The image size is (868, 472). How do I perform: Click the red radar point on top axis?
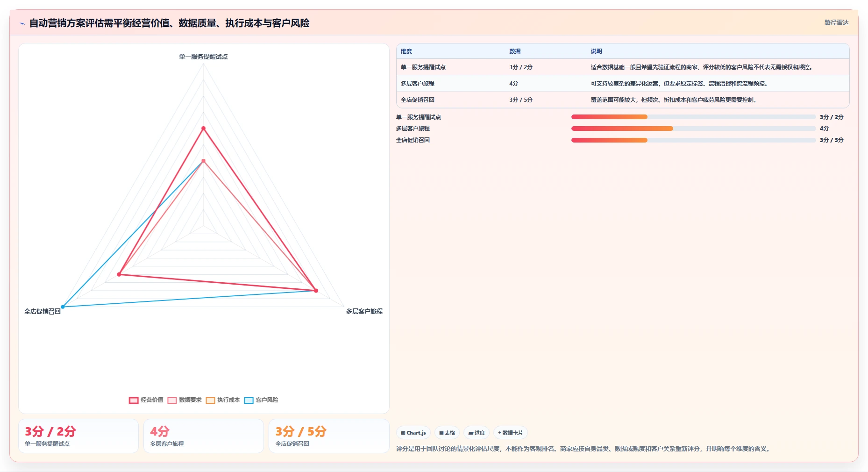point(203,128)
